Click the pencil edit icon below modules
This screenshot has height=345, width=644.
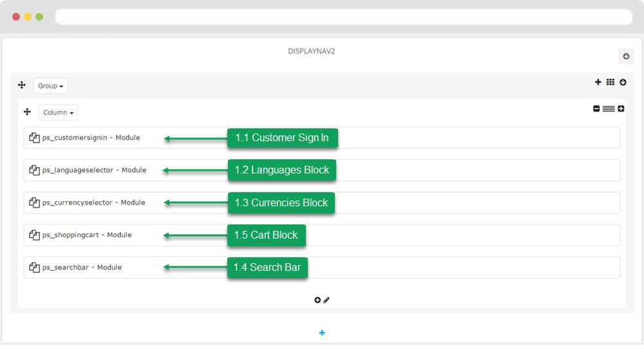point(326,300)
